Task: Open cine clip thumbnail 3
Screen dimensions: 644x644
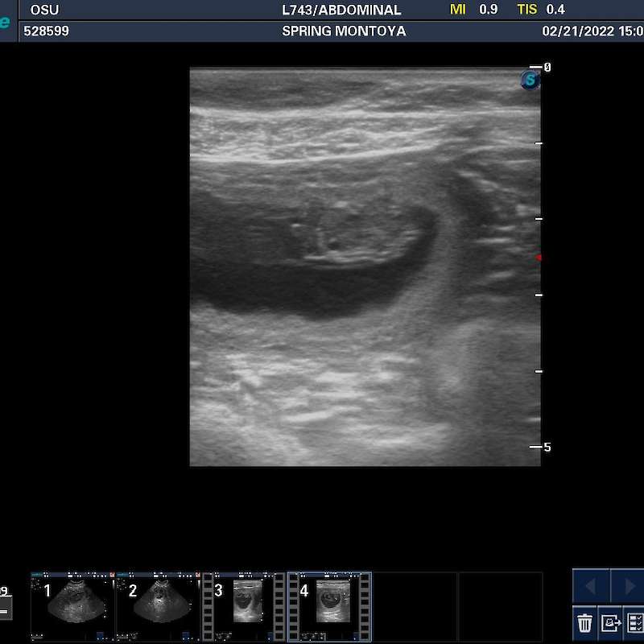Action: 244,606
